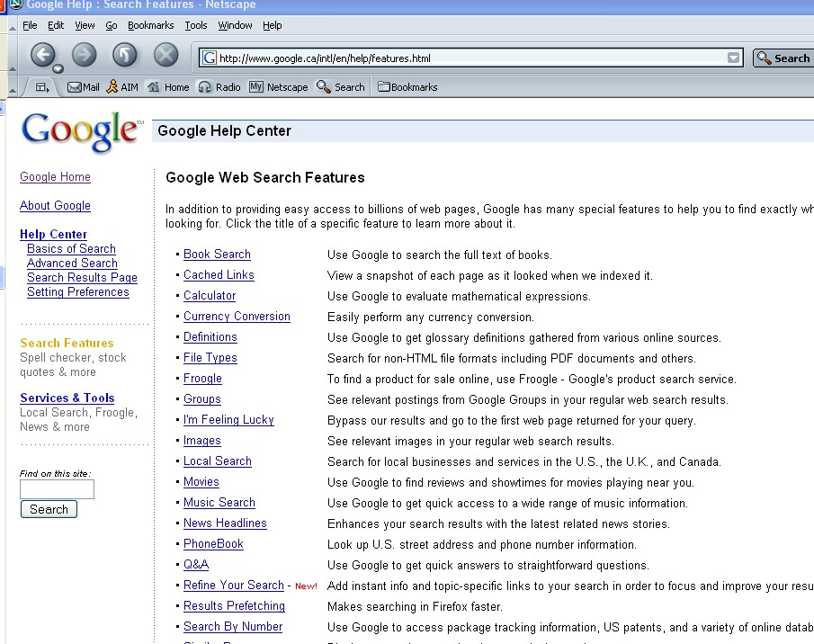Screen dimensions: 814x644
Task: Open the Tools menu
Action: pyautogui.click(x=196, y=25)
